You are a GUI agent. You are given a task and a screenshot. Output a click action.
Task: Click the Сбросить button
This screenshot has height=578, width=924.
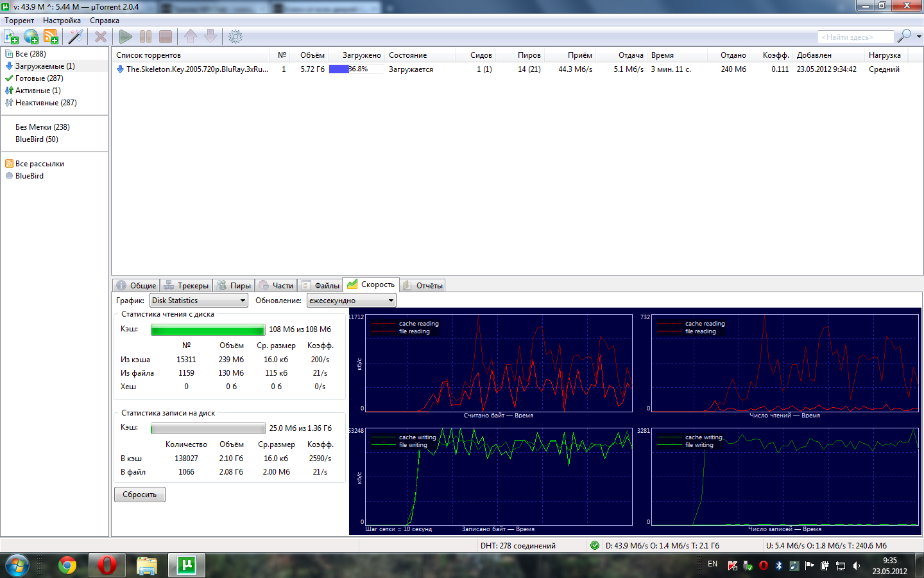pos(140,495)
